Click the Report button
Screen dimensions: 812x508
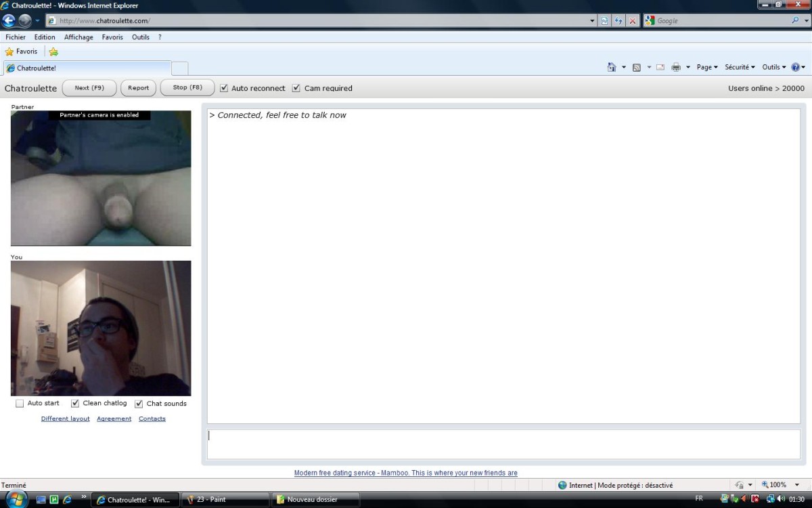pos(139,88)
